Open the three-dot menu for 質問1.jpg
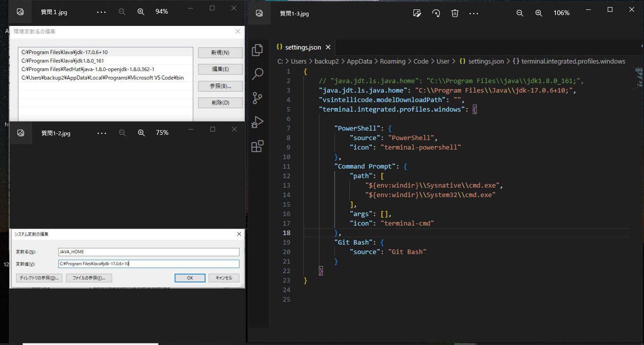Screen dimensions: 644x345 click(101, 12)
